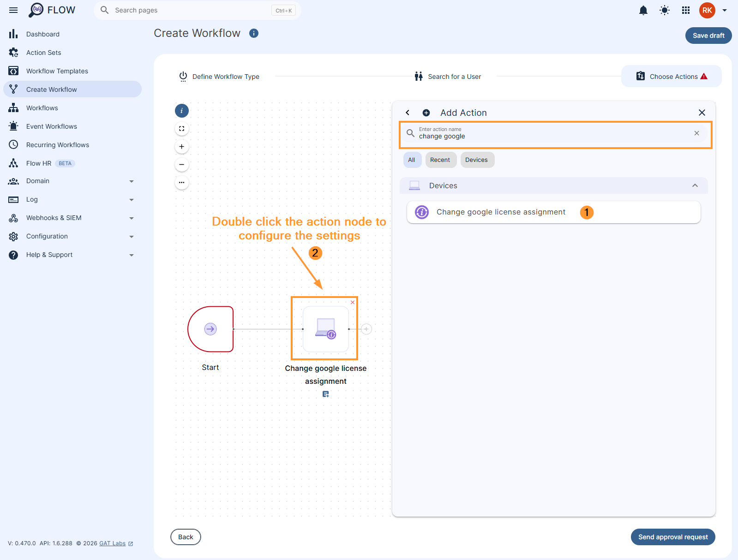The width and height of the screenshot is (738, 560).
Task: Close the Add Action panel
Action: (x=702, y=113)
